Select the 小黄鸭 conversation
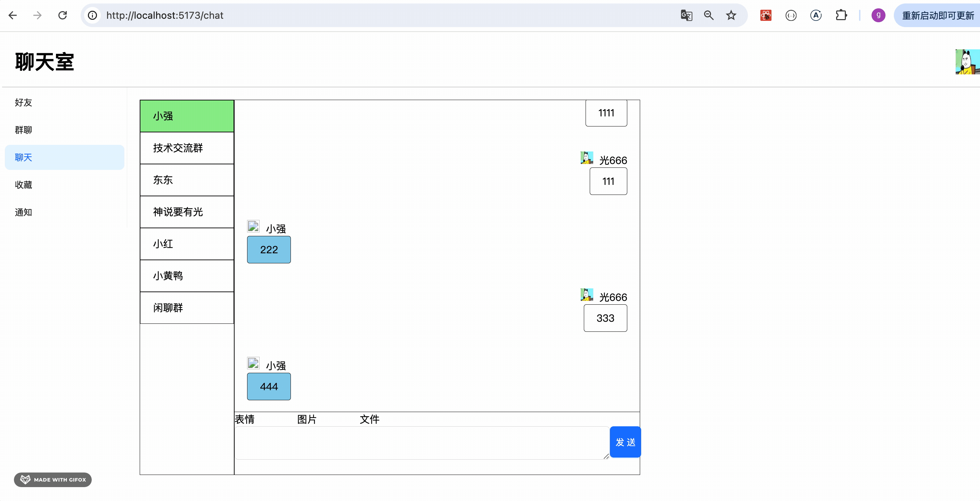Screen dimensions: 980x501 (186, 276)
